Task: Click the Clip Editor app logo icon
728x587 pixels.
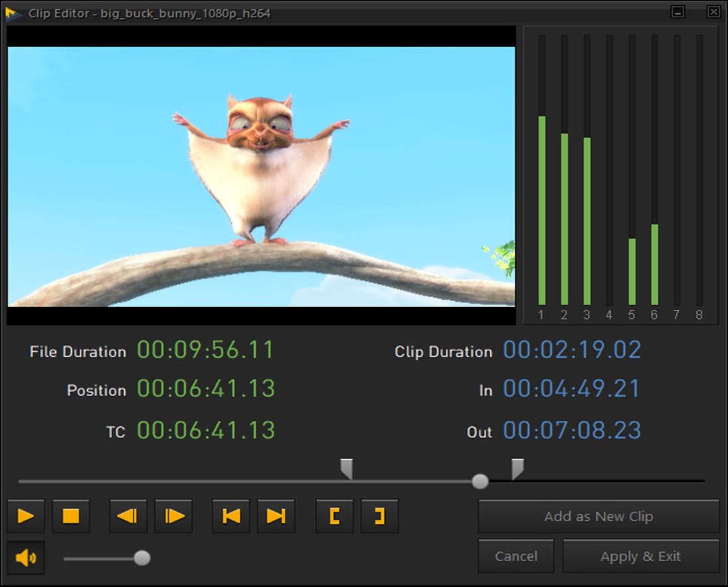Action: click(x=13, y=13)
